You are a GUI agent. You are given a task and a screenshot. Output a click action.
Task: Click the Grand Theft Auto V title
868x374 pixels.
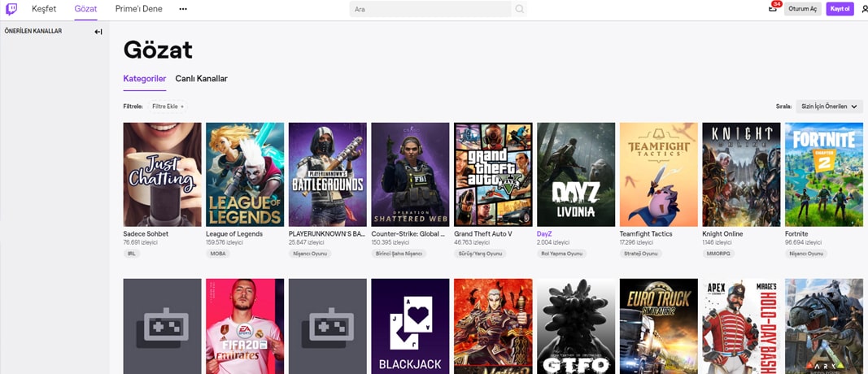pyautogui.click(x=483, y=234)
